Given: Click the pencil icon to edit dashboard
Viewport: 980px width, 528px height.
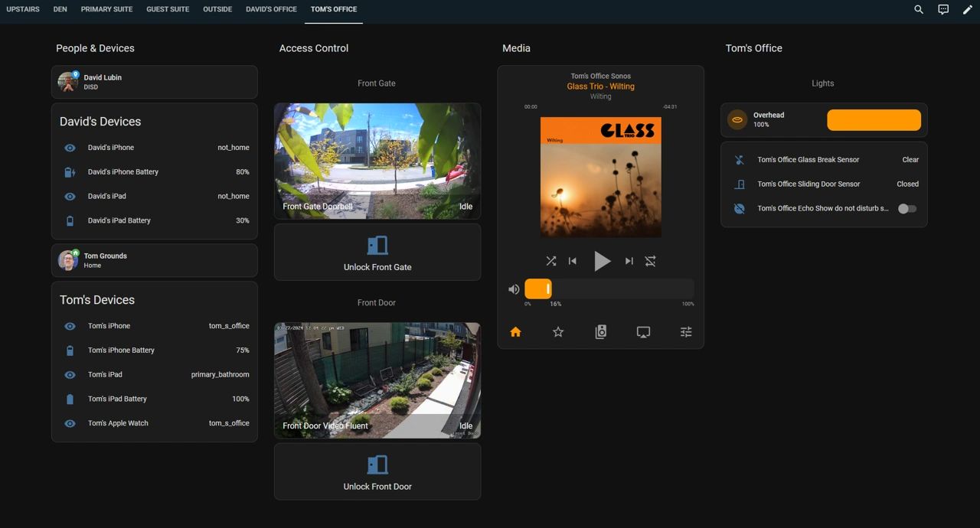Looking at the screenshot, I should [967, 9].
